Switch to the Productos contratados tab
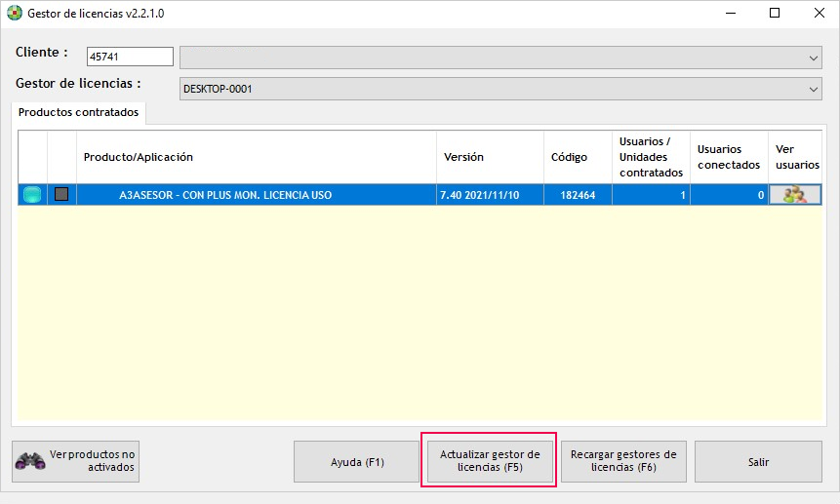The width and height of the screenshot is (840, 504). (x=79, y=113)
